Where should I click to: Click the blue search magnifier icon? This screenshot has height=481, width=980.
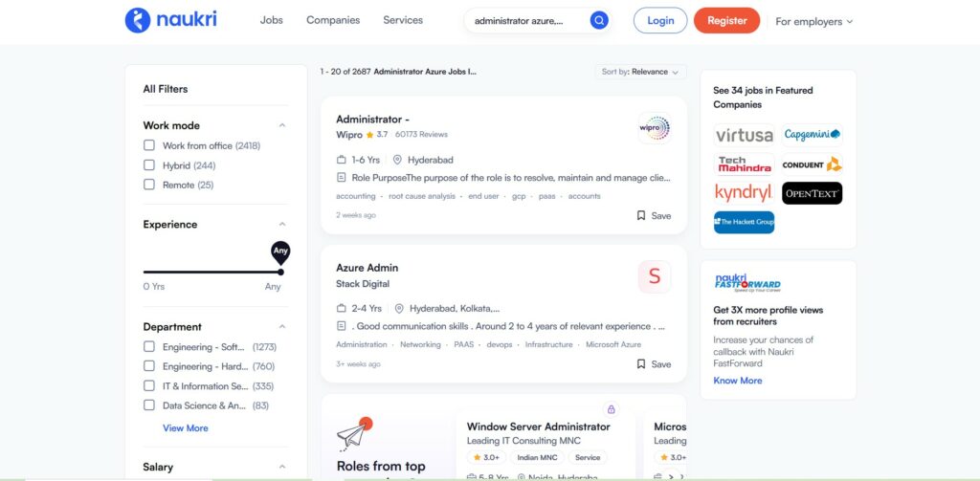coord(599,21)
